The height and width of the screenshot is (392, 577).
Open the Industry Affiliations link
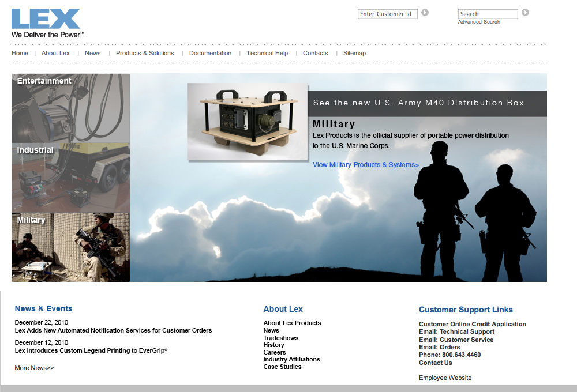(292, 359)
